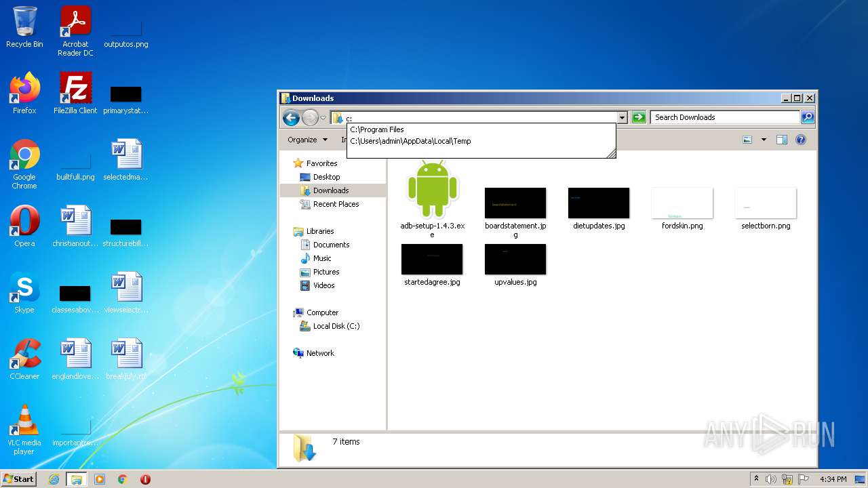Select englandlove document on desktop
Screen dimensions: 868x488
(75, 359)
